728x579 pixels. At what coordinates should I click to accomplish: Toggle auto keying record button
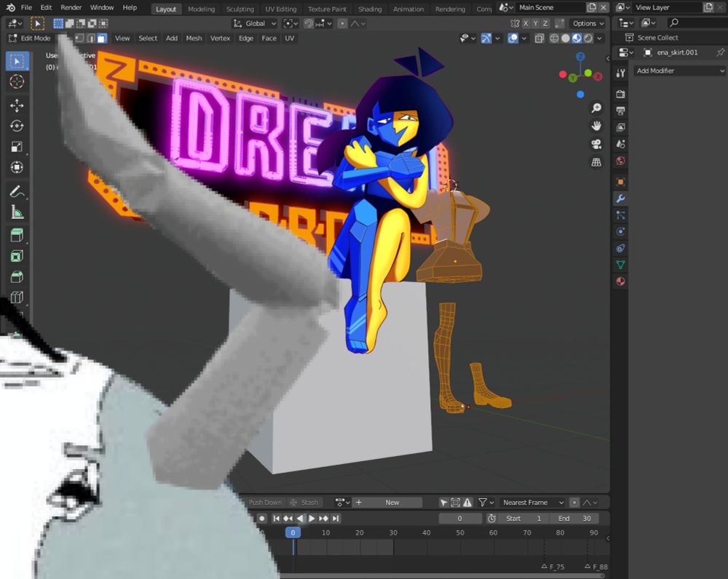coord(262,518)
